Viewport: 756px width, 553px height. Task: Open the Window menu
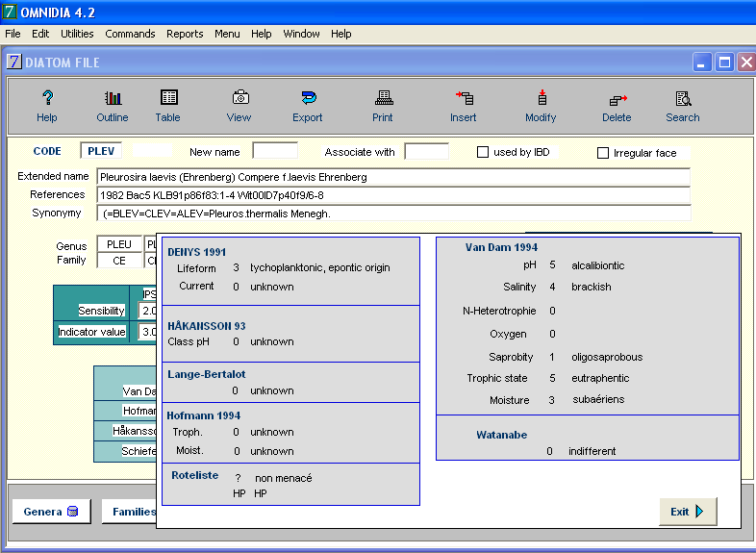pos(301,34)
